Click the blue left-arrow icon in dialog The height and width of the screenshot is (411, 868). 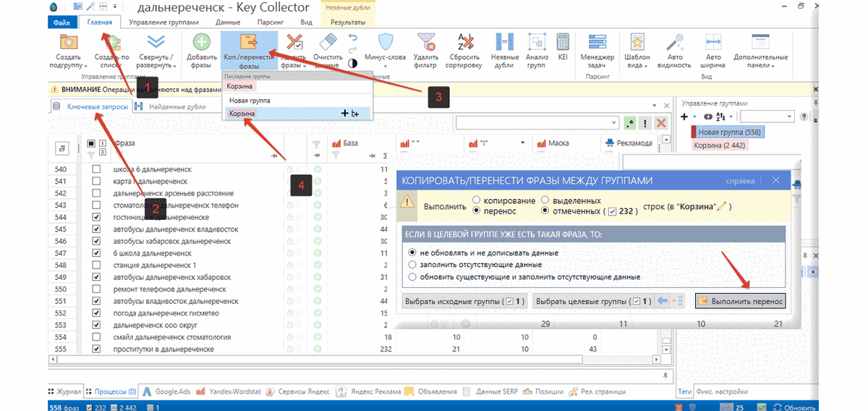pos(661,301)
